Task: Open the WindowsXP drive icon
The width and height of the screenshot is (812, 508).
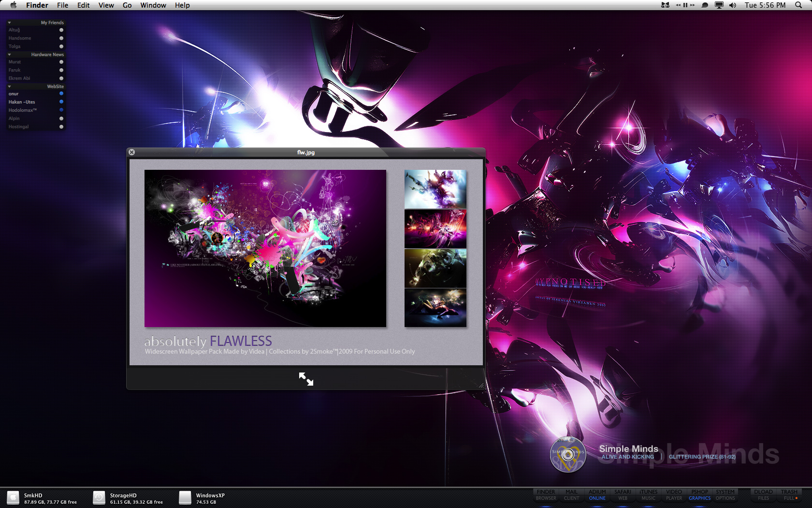Action: tap(185, 498)
